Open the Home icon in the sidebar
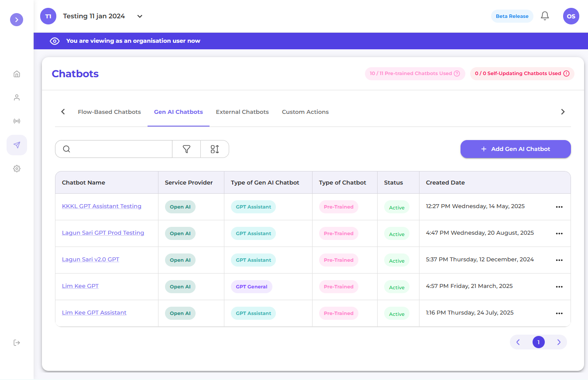Viewport: 588px width, 380px height. click(17, 74)
